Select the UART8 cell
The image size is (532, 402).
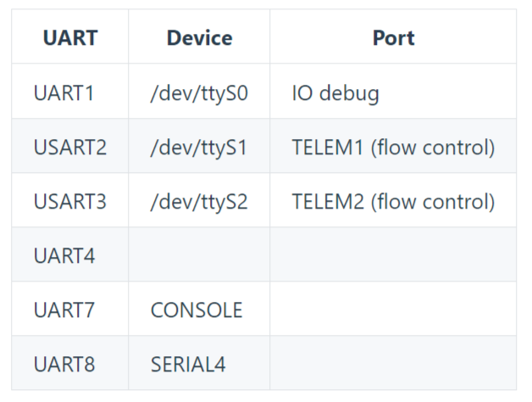point(64,364)
